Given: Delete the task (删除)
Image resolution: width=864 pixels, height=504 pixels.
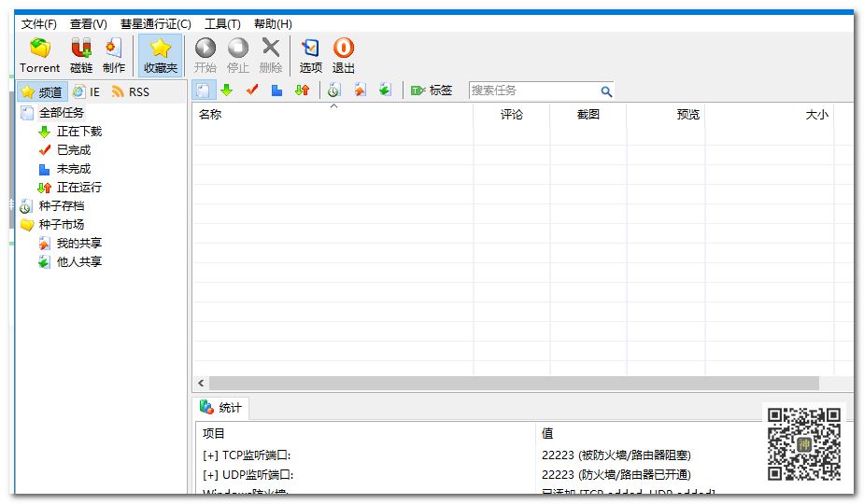Looking at the screenshot, I should coord(271,55).
